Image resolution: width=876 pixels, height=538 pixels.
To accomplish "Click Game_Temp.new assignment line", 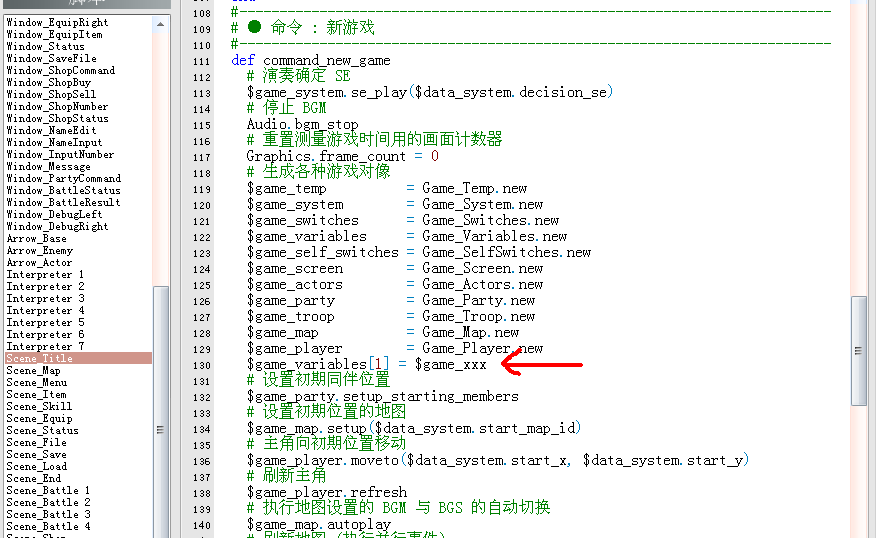I will (387, 189).
